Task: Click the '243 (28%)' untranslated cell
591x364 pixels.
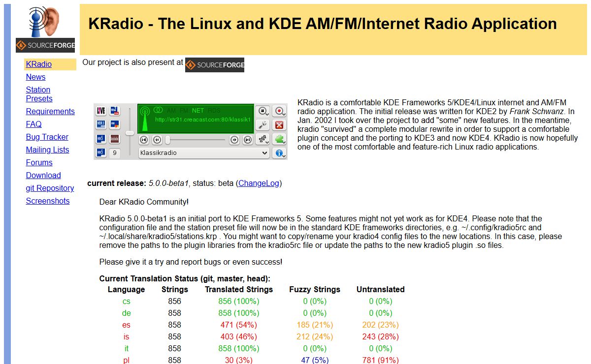Action: pos(381,337)
